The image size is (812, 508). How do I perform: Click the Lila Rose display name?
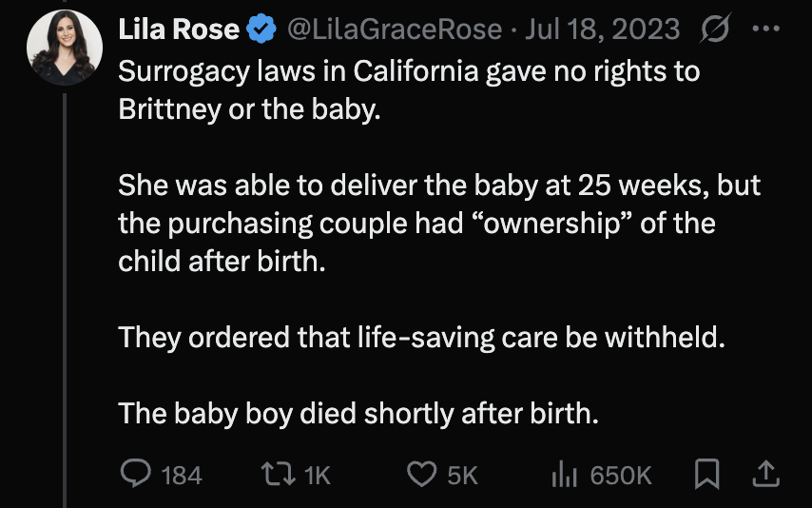178,29
